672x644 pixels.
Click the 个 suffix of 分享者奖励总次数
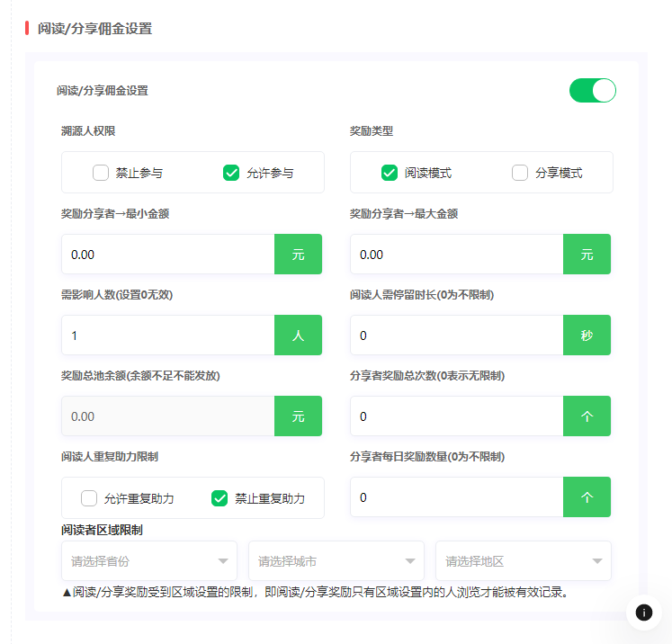tap(587, 416)
